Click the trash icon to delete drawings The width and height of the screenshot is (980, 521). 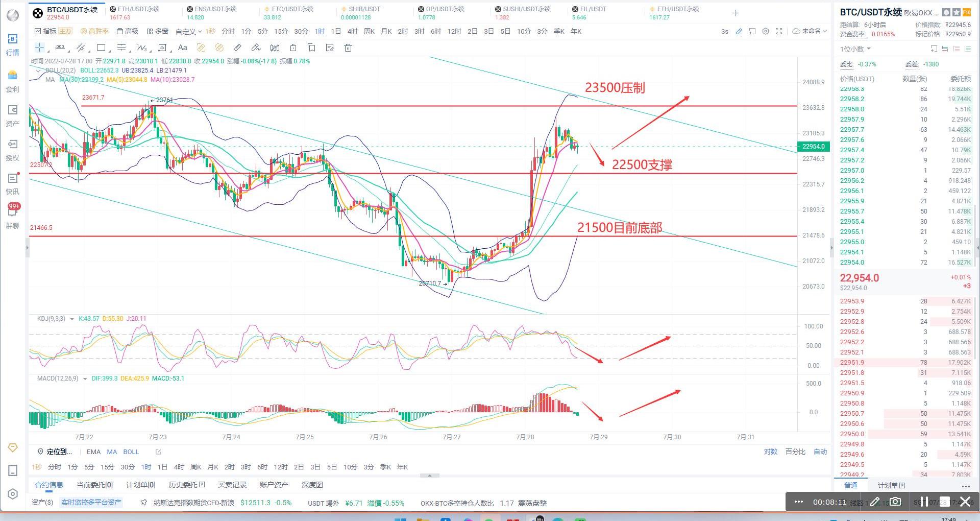tap(348, 48)
